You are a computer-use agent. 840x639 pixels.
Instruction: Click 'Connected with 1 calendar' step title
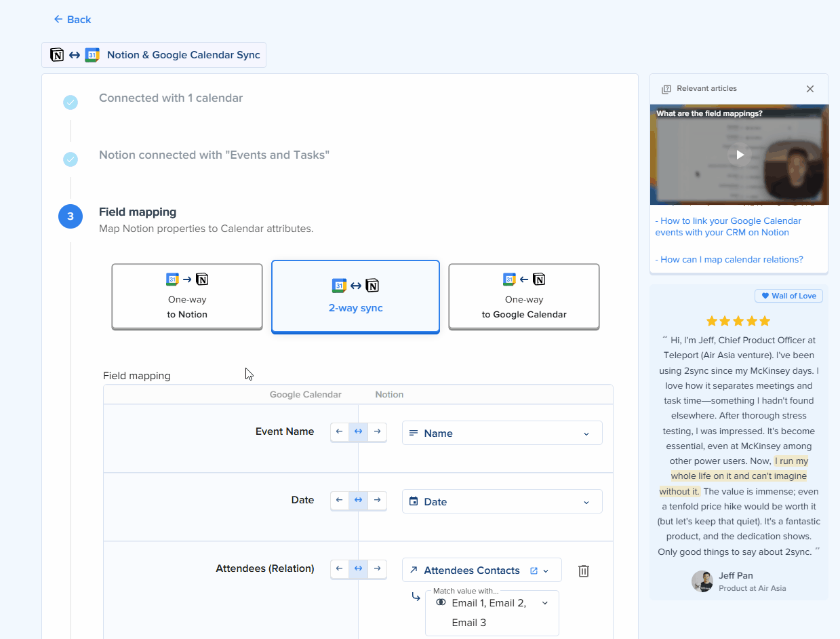[x=171, y=98]
